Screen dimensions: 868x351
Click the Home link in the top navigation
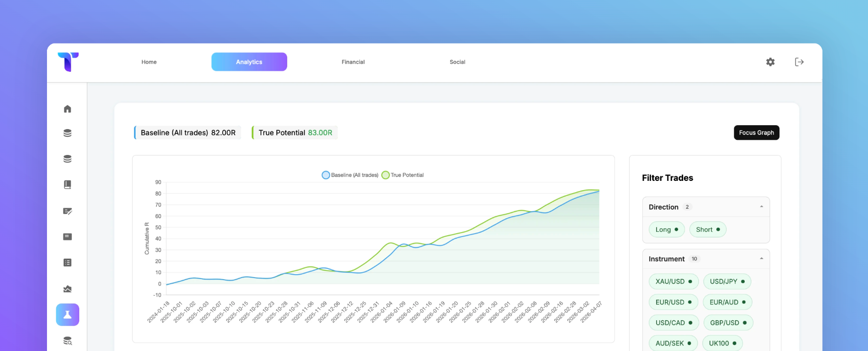coord(149,62)
